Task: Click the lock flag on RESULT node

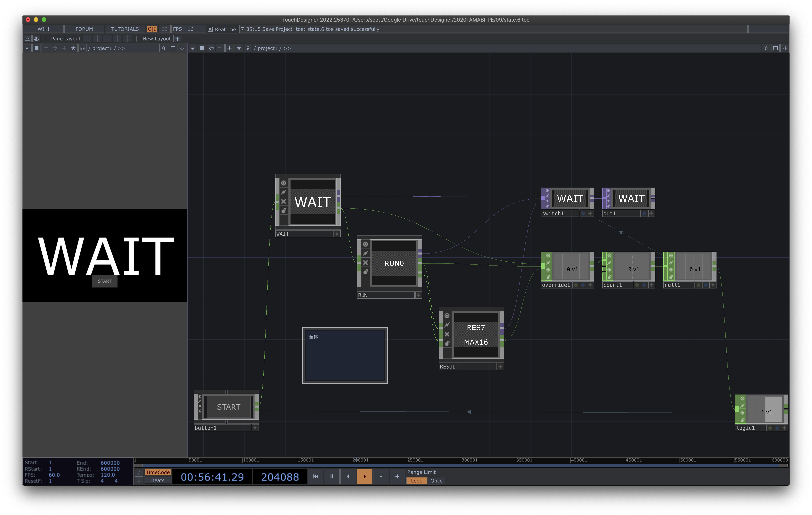Action: [x=447, y=343]
